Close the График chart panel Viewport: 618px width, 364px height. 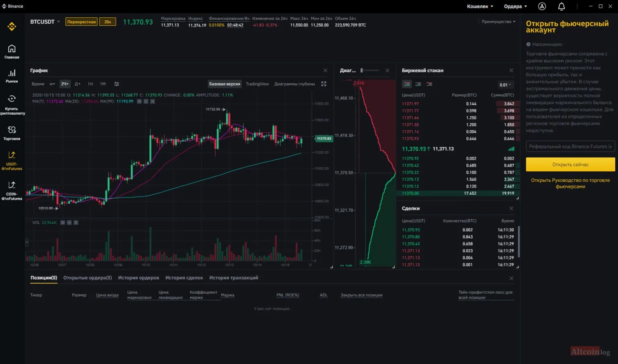[x=325, y=70]
